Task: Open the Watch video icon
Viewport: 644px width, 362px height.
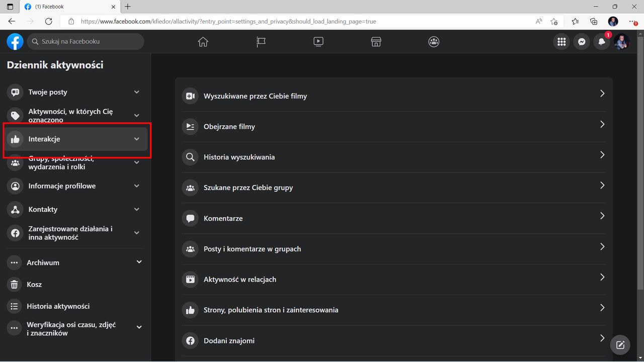Action: click(318, 42)
